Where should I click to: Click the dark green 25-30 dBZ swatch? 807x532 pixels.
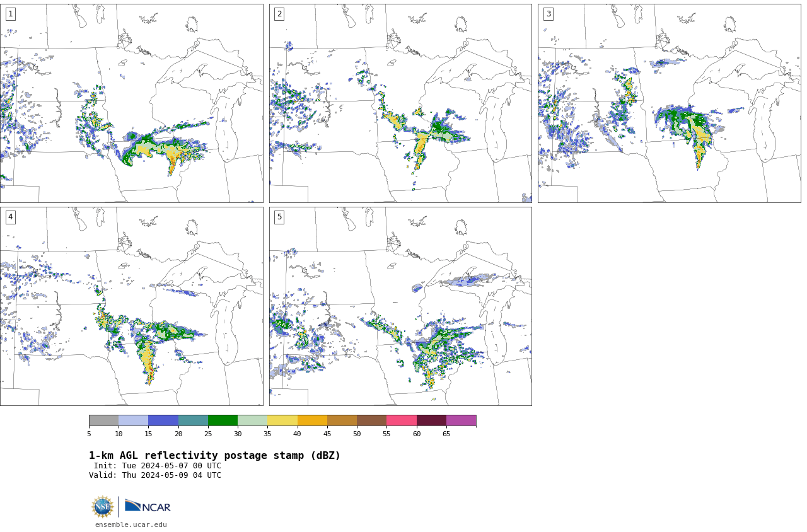coord(223,420)
